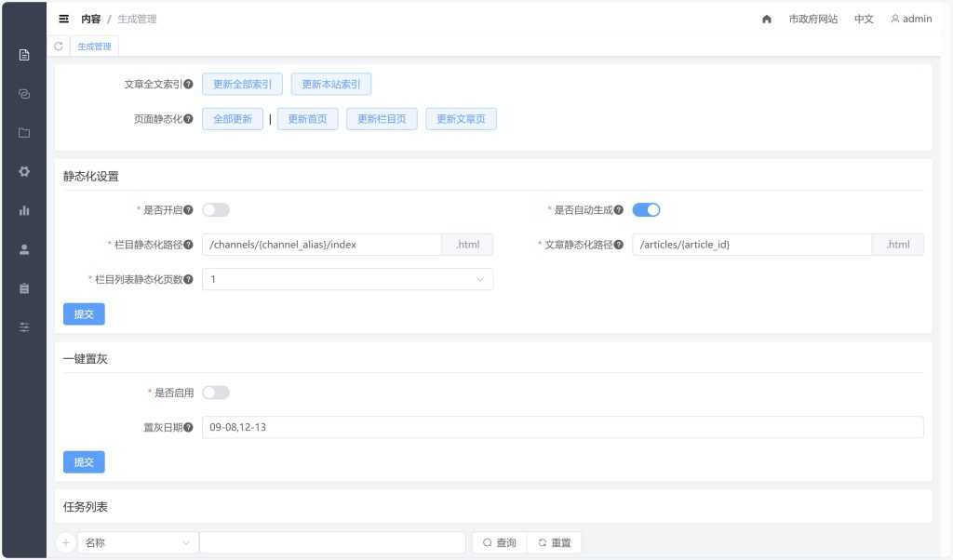Click the plus icon beside 名称 filter
This screenshot has width=953, height=560.
click(66, 542)
